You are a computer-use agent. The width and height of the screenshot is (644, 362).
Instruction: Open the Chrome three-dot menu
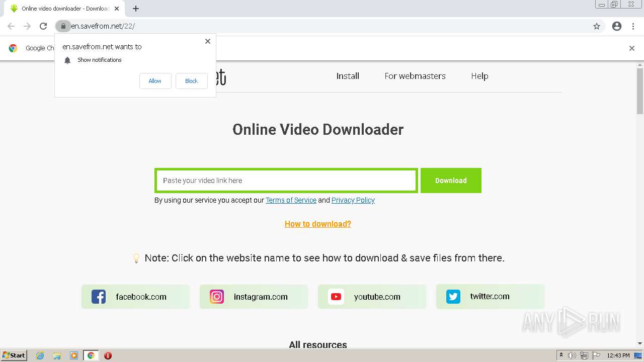click(633, 26)
